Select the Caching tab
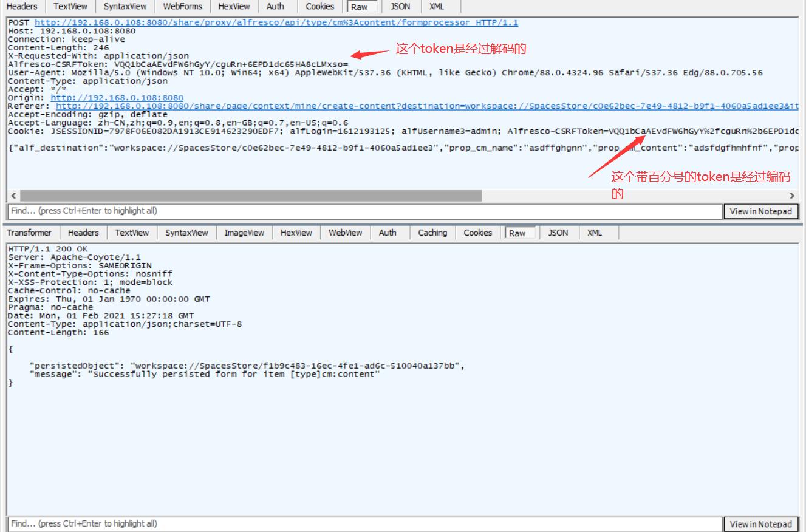The image size is (806, 532). [432, 233]
